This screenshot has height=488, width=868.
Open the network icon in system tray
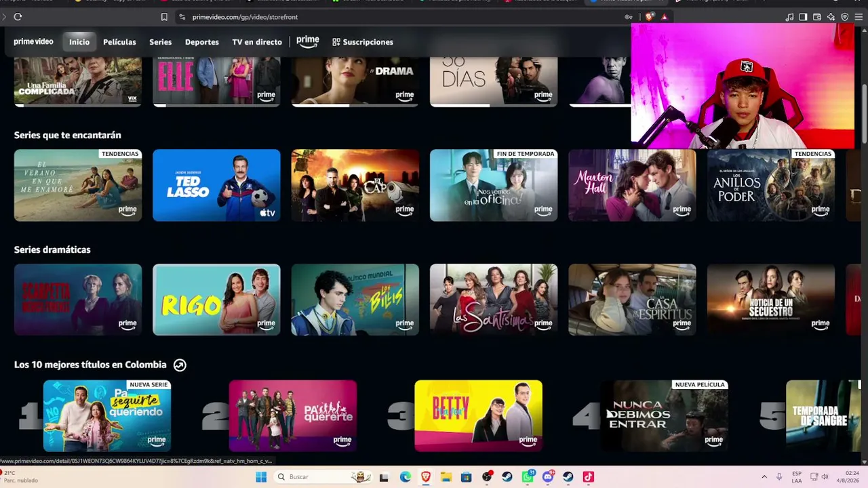click(813, 477)
